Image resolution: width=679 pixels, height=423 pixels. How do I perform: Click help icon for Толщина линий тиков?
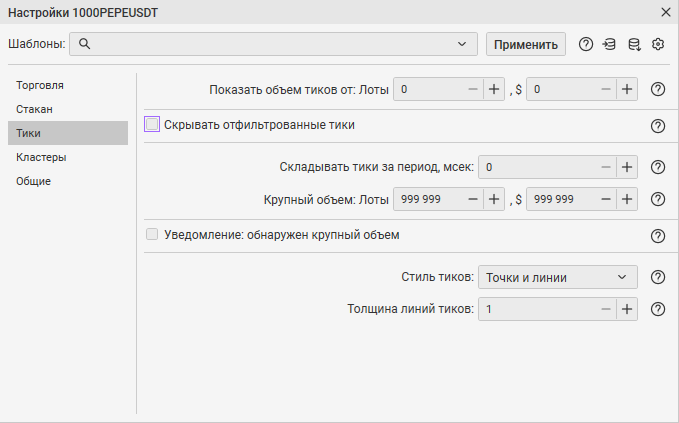tap(658, 309)
